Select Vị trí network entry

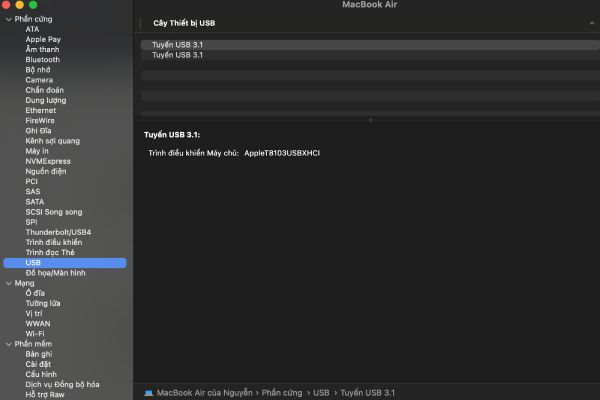[x=34, y=313]
